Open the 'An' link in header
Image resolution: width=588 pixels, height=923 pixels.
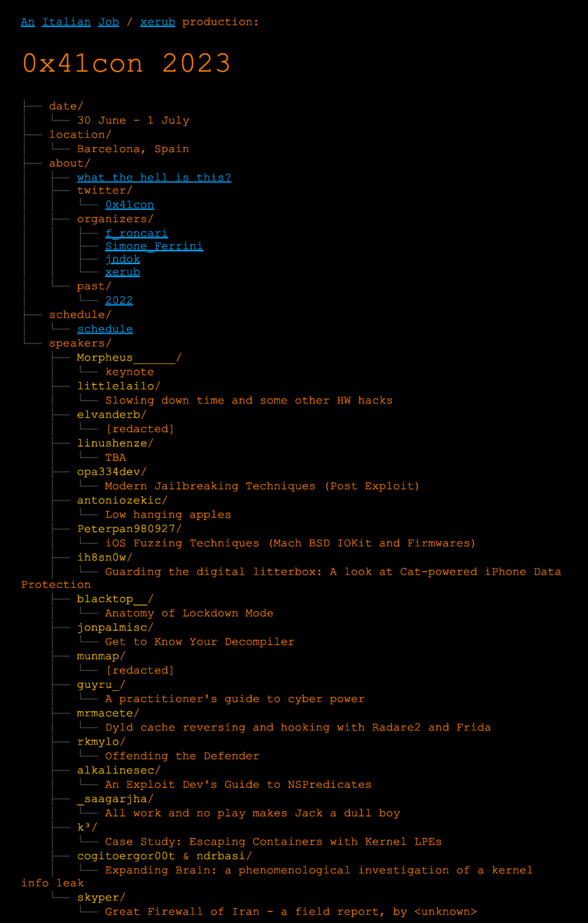pos(28,22)
